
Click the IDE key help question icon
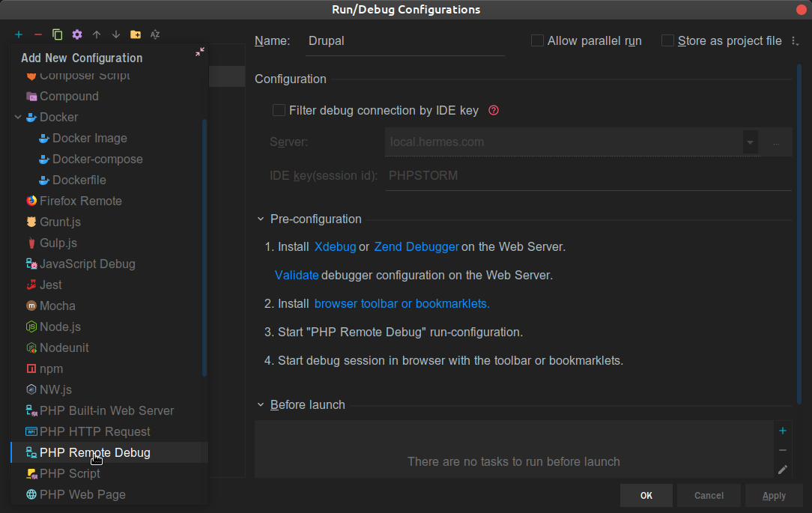point(494,110)
